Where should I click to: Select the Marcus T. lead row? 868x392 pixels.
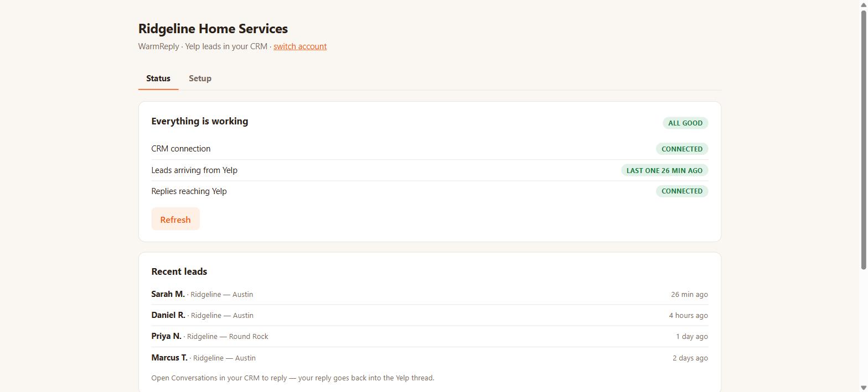(430, 358)
